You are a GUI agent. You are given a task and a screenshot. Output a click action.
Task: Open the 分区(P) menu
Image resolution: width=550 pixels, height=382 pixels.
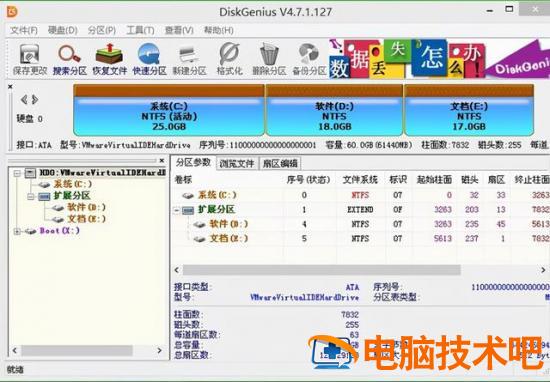tap(102, 31)
